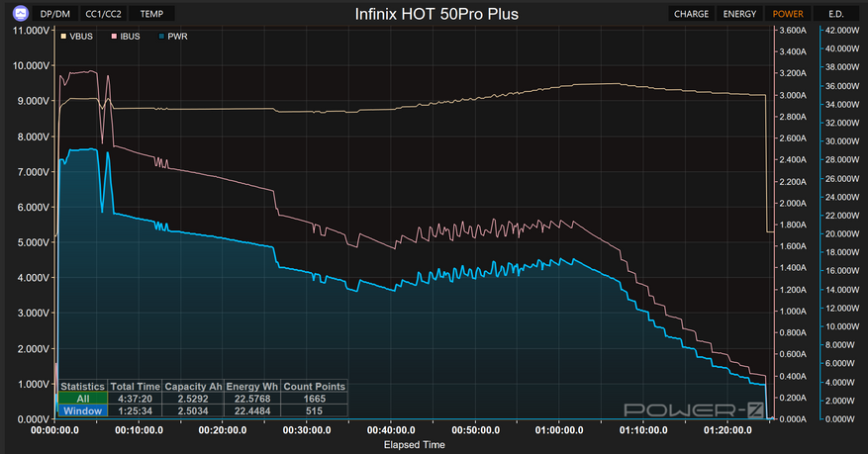Click the 2.5034 capacity value

coord(193,410)
